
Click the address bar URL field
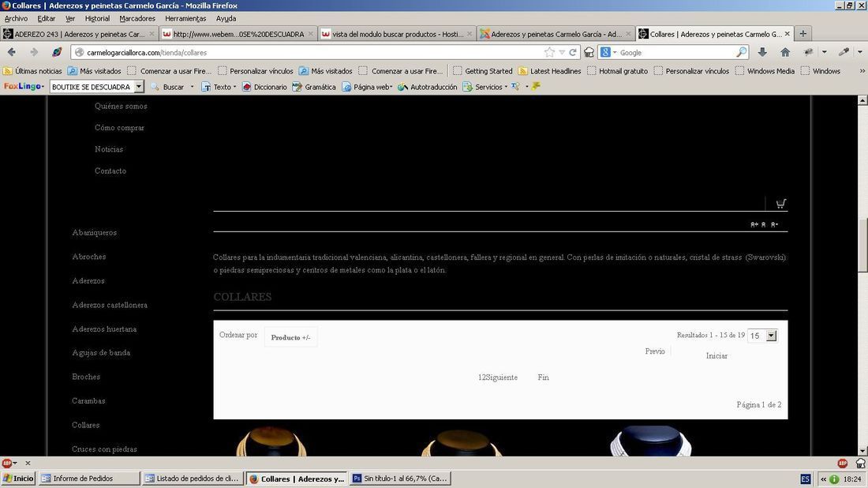tap(312, 52)
